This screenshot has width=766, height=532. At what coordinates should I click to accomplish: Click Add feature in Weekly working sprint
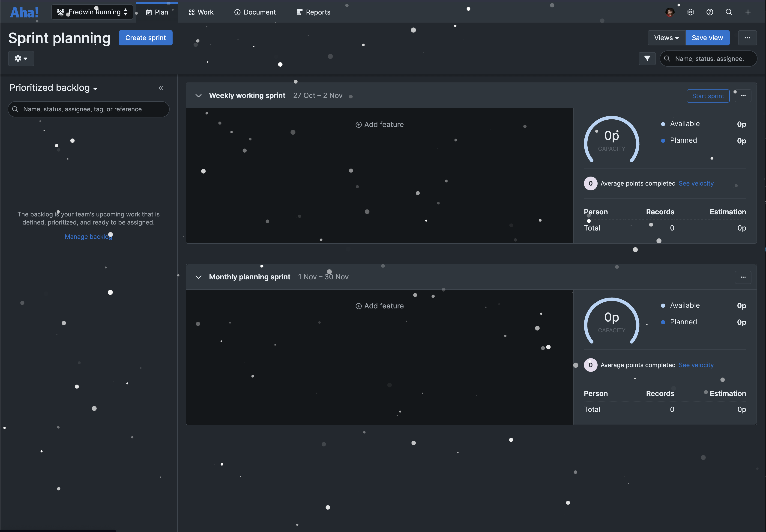[379, 124]
